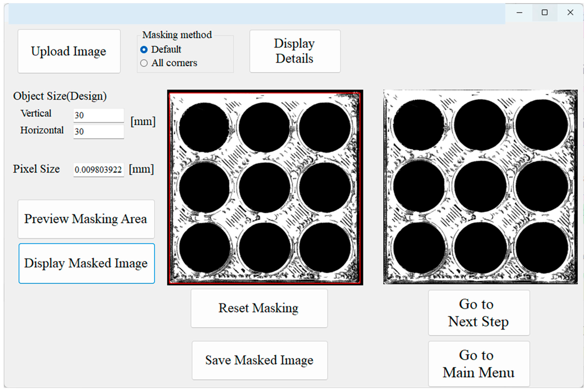Click the Pixel Size input field
587x392 pixels.
tap(98, 170)
